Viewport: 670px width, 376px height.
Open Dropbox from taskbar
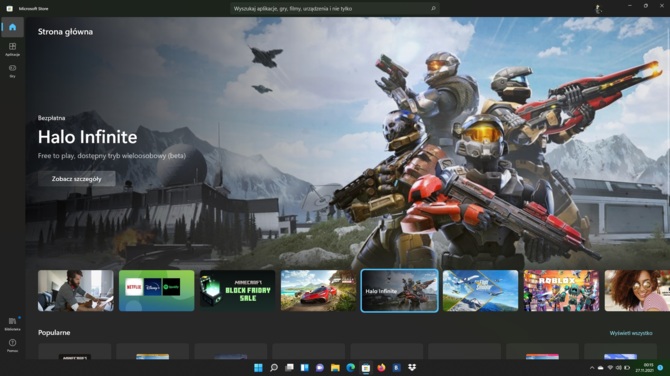click(412, 367)
